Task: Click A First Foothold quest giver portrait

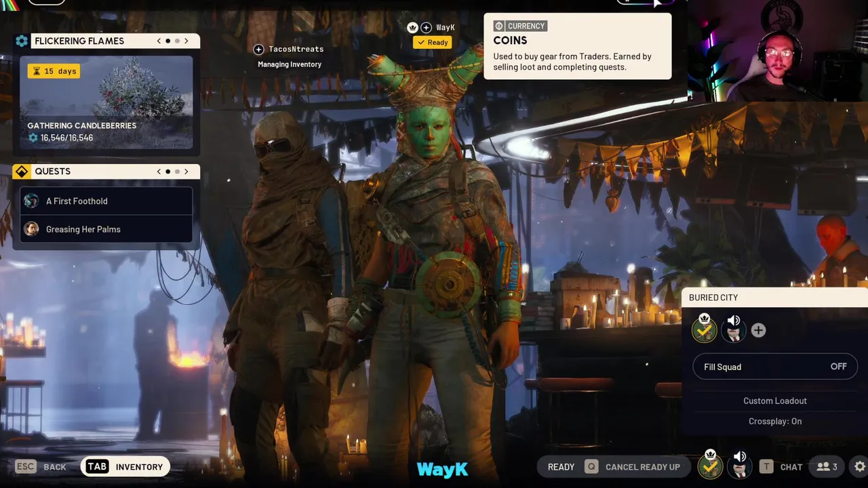Action: (31, 201)
